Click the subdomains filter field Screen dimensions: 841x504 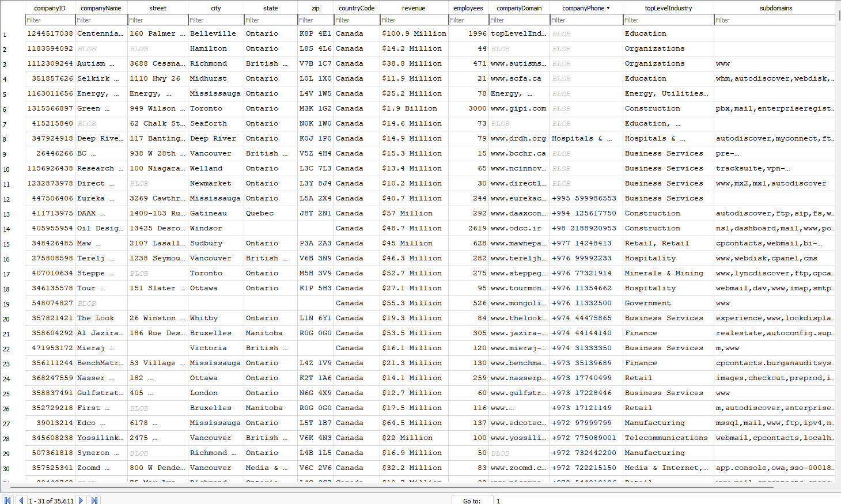click(775, 20)
